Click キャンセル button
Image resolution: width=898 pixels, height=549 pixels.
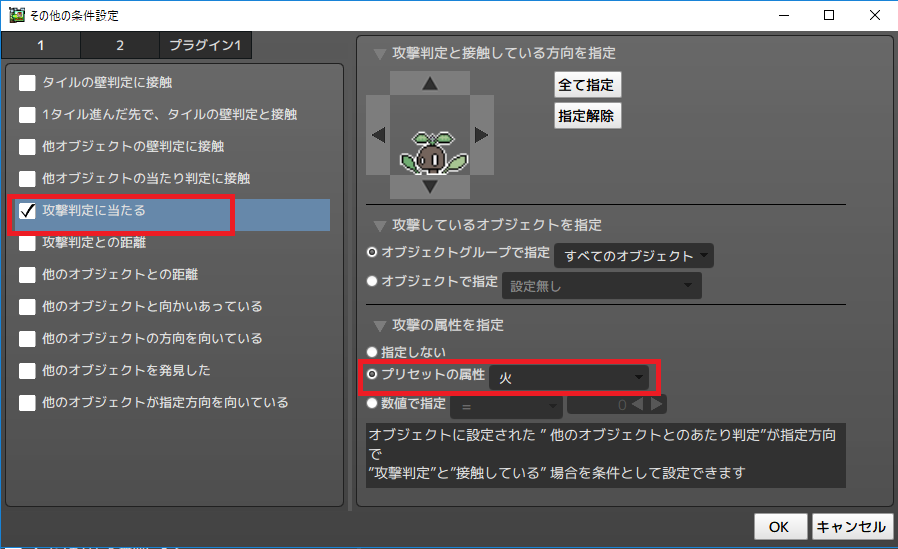point(852,526)
